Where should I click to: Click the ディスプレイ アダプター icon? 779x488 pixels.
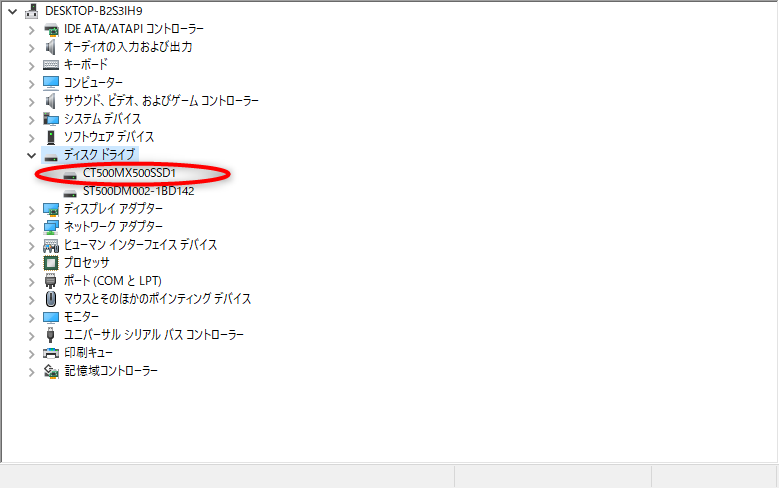pyautogui.click(x=51, y=209)
